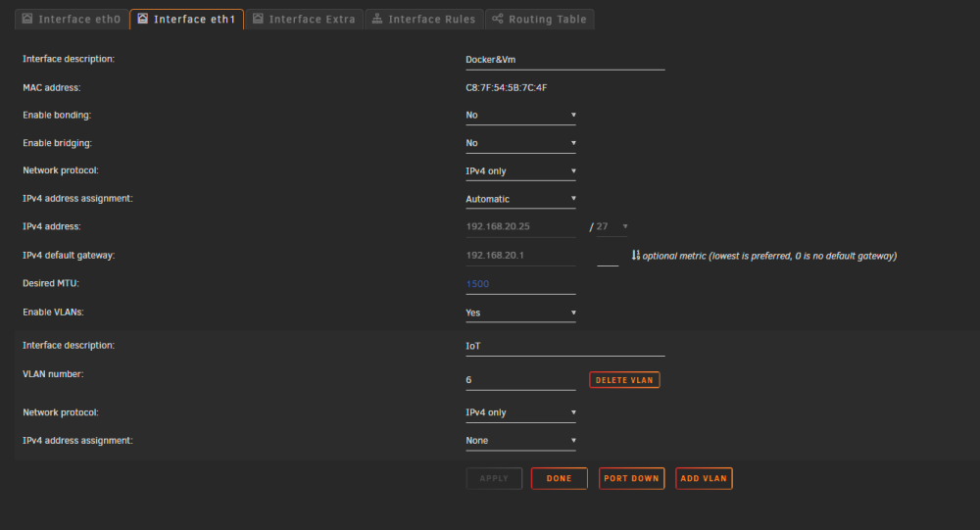Screen dimensions: 980x530
Task: Open the eth1 Network protocol dropdown above IPv4 address
Action: [x=520, y=171]
